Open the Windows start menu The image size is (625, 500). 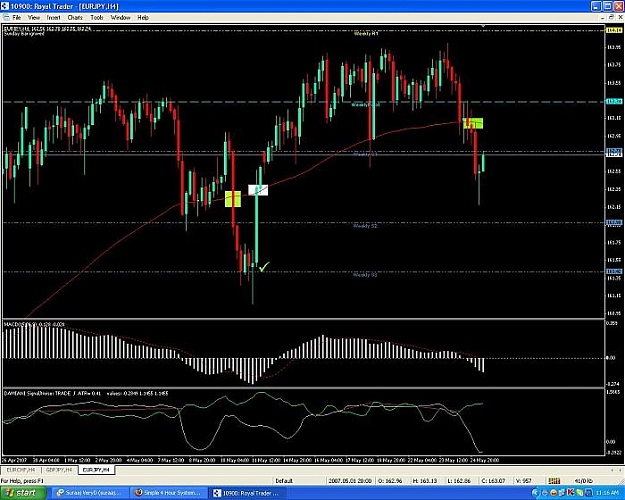click(x=23, y=493)
